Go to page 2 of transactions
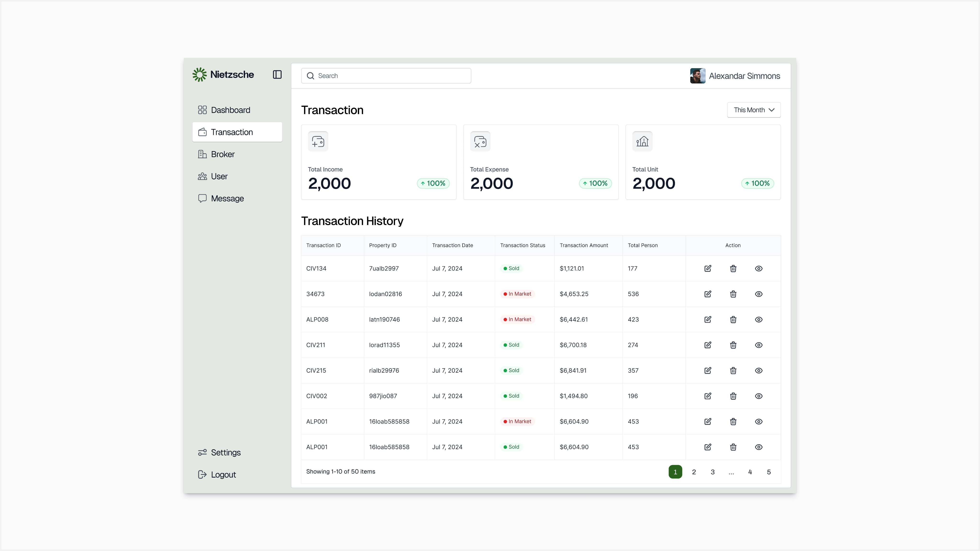 [694, 472]
